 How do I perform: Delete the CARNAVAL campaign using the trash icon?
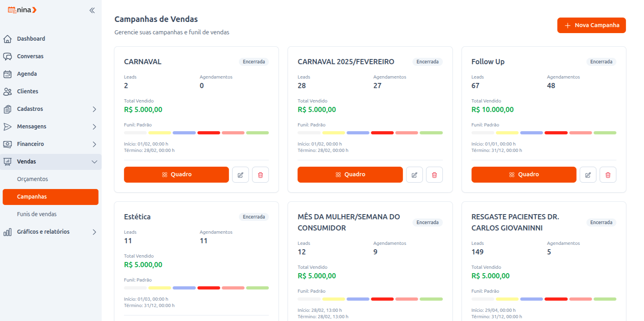point(261,175)
